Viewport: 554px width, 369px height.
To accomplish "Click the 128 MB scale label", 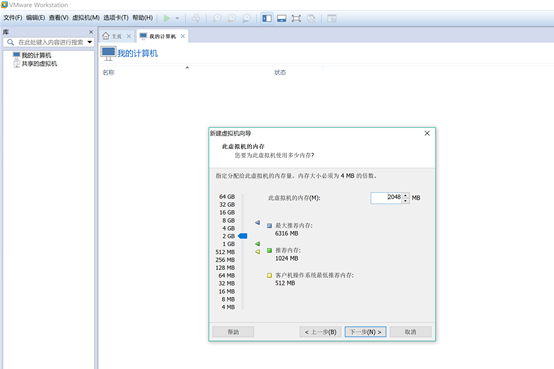I will pyautogui.click(x=225, y=268).
